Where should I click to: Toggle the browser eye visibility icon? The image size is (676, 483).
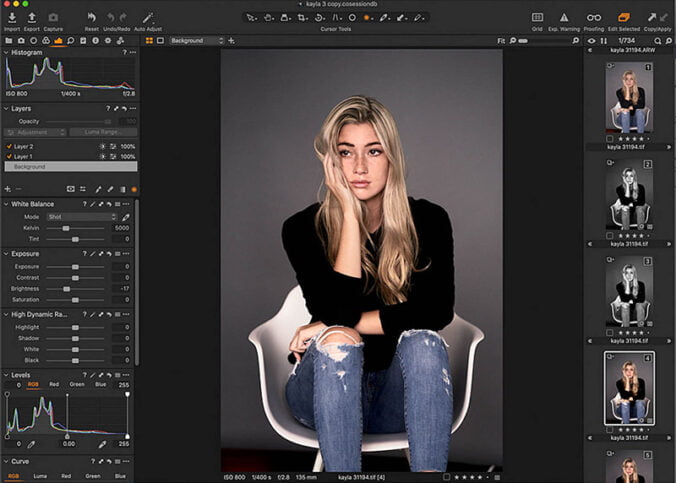(592, 41)
